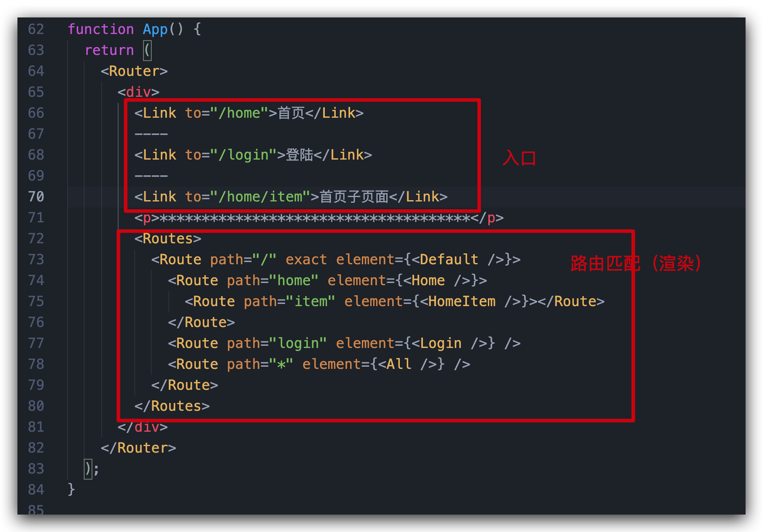The width and height of the screenshot is (763, 532).
Task: Click the dashes separator on line 67
Action: point(151,134)
